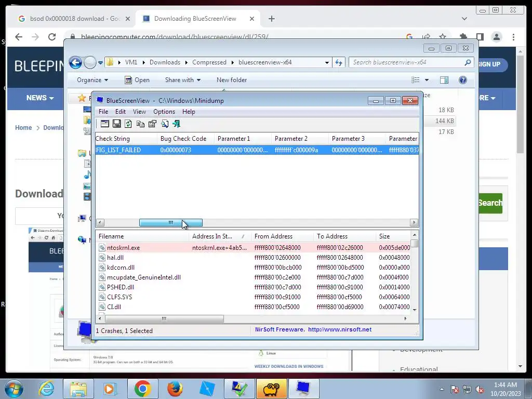
Task: Bookmark this page with the star icon
Action: (x=443, y=37)
